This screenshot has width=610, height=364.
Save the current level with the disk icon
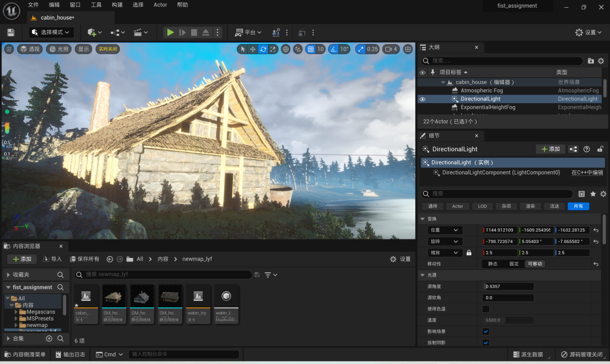(11, 32)
